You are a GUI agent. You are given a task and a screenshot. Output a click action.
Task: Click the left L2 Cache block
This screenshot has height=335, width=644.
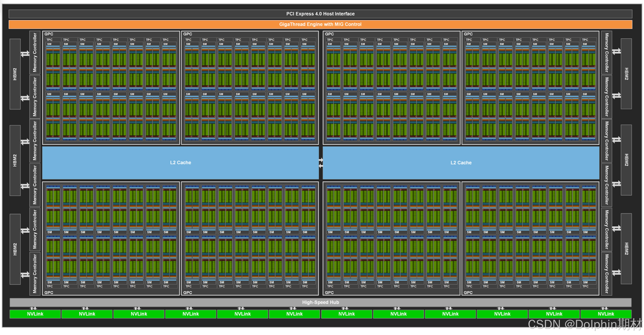click(180, 163)
